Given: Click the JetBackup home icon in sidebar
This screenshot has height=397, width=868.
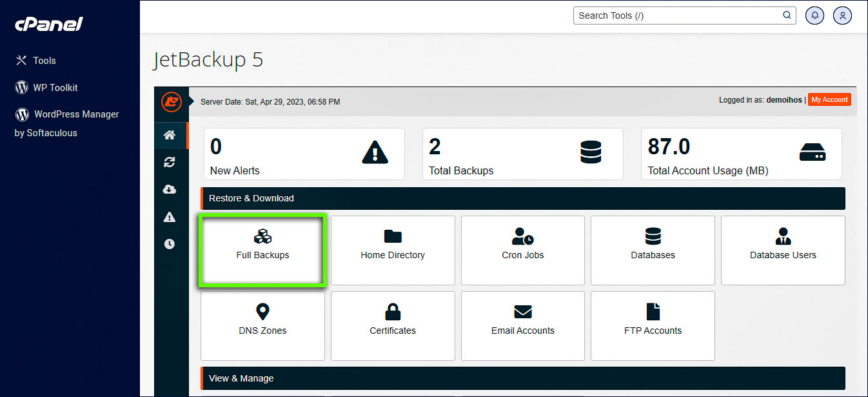Looking at the screenshot, I should (170, 135).
